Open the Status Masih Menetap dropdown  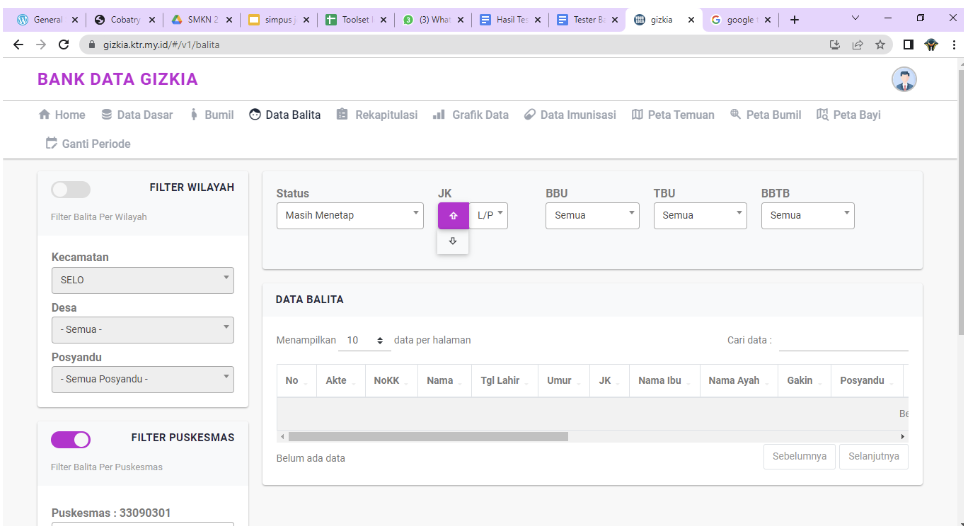(350, 216)
